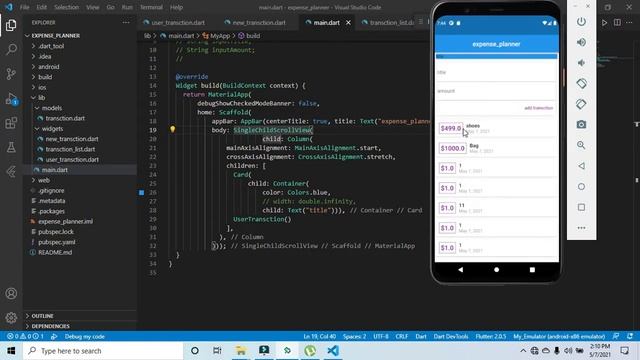Click the title input field in app
The height and width of the screenshot is (360, 640).
[496, 72]
